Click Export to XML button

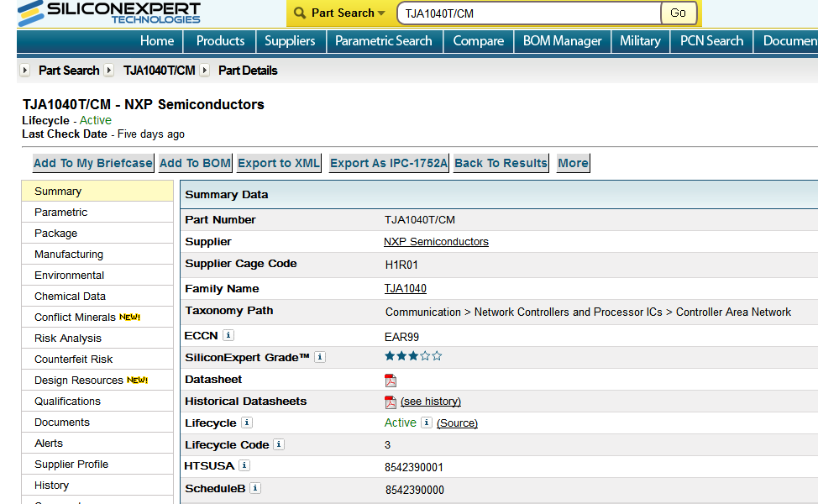(279, 163)
